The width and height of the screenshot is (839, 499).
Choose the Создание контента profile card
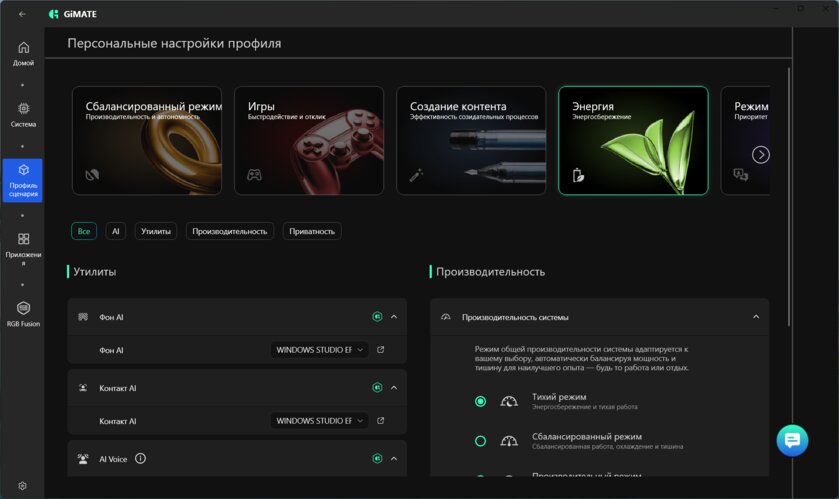(471, 141)
